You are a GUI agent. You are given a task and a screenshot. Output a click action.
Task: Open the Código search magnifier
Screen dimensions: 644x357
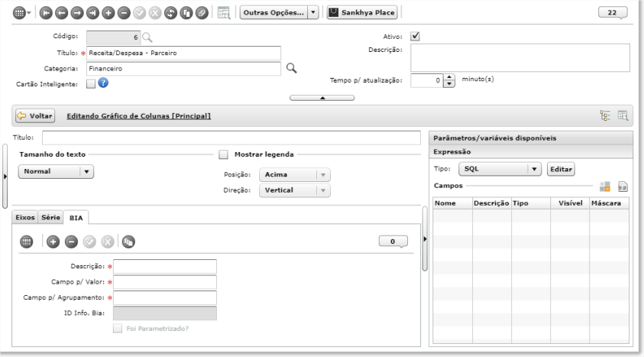coord(147,37)
